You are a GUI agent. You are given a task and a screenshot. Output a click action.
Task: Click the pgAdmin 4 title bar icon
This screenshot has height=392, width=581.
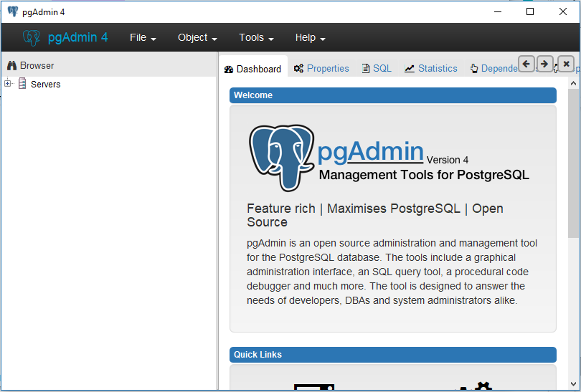click(x=13, y=11)
